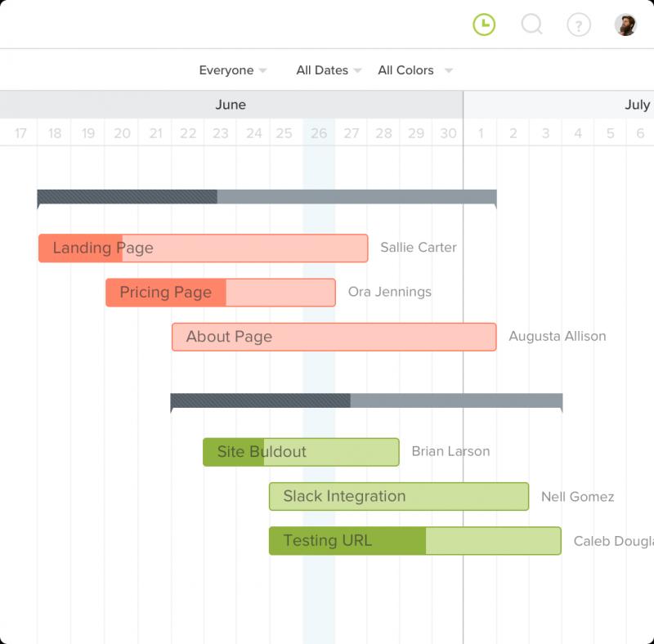Screen dimensions: 654x644
Task: Expand the All Colors dropdown
Action: pos(415,70)
